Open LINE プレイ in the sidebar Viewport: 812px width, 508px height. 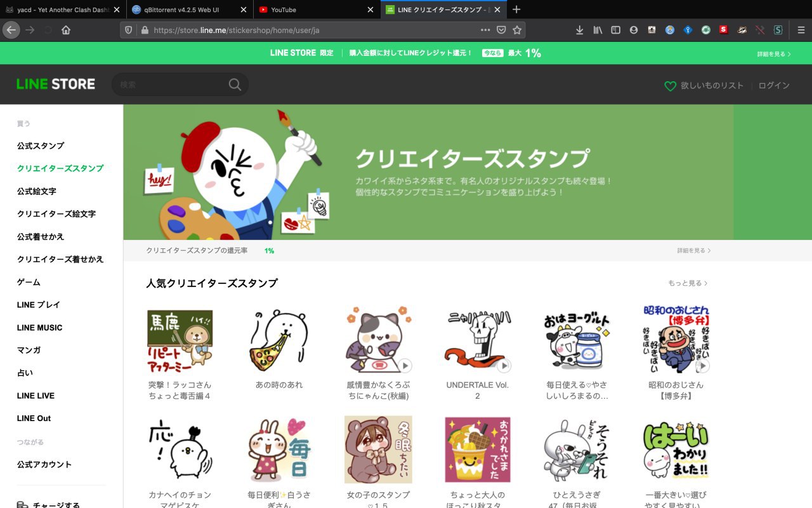click(39, 305)
